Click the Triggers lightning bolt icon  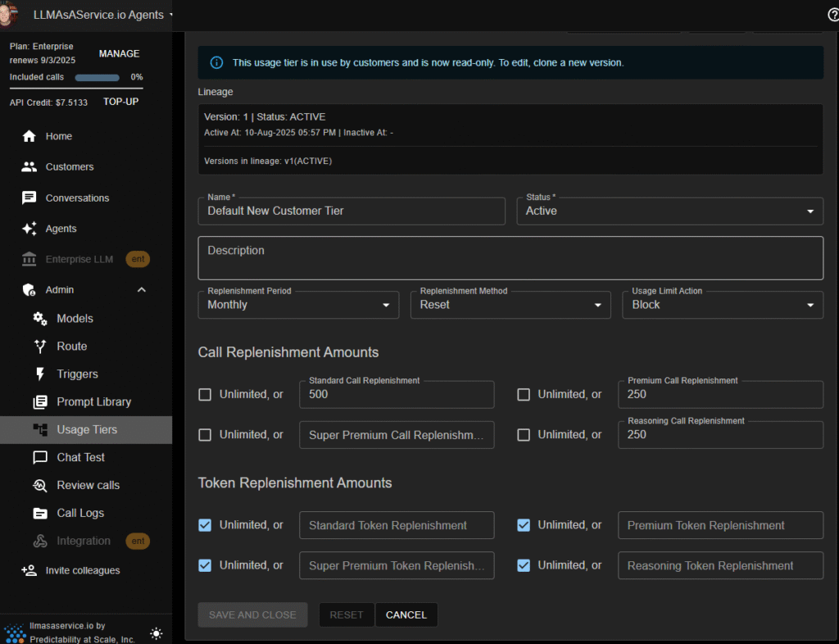click(x=40, y=374)
